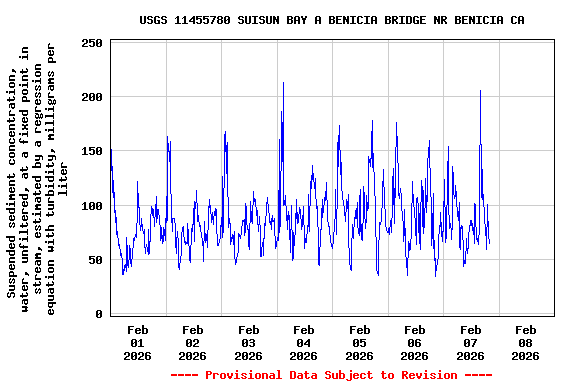Click the Provisional Data Subject to Revision notice
Image resolution: width=576 pixels, height=384 pixels.
point(331,375)
